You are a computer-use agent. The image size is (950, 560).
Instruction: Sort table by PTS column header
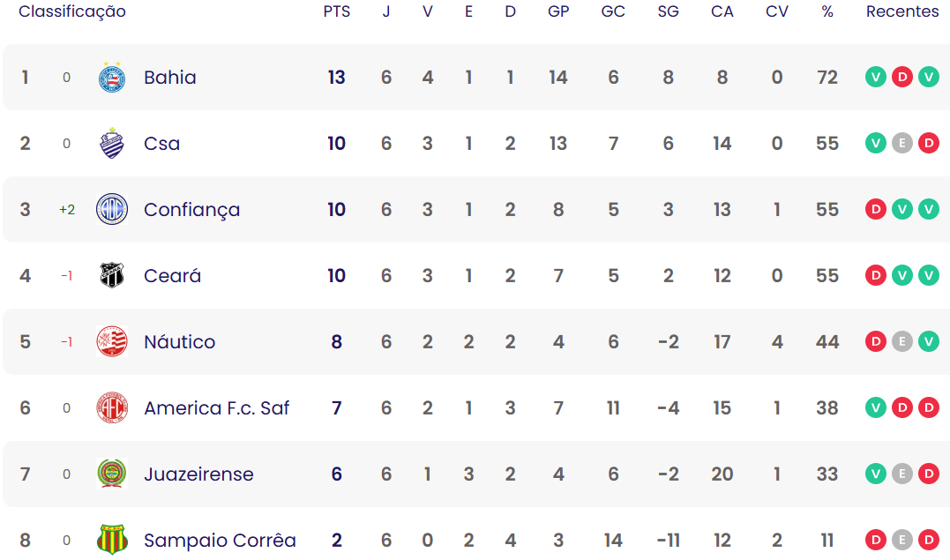click(x=336, y=11)
